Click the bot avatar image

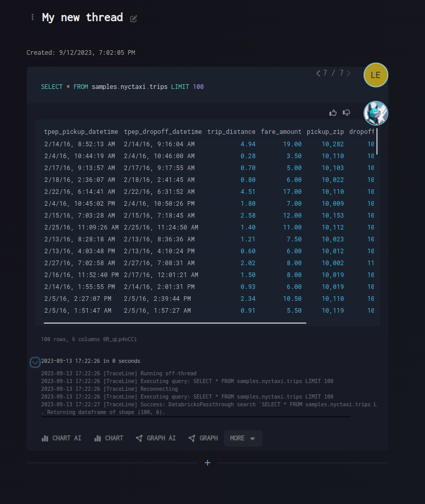(375, 113)
